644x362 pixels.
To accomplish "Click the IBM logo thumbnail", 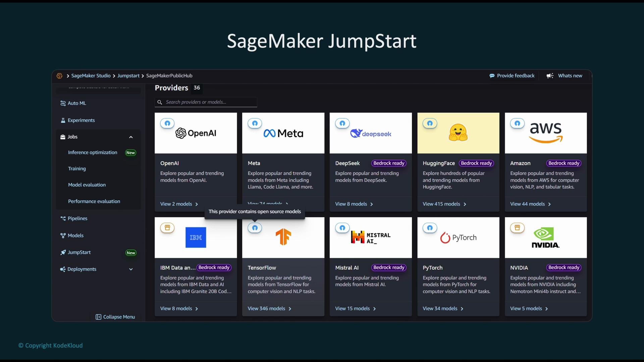I will pyautogui.click(x=196, y=238).
